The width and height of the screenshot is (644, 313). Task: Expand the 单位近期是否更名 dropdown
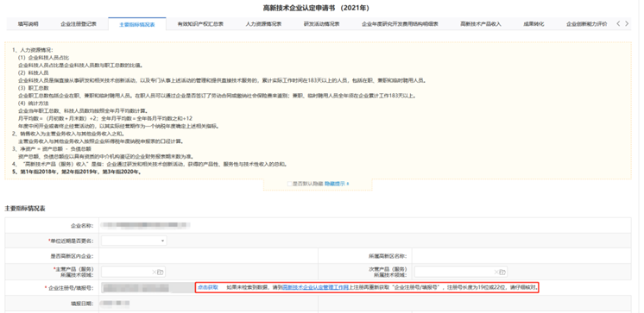point(135,241)
